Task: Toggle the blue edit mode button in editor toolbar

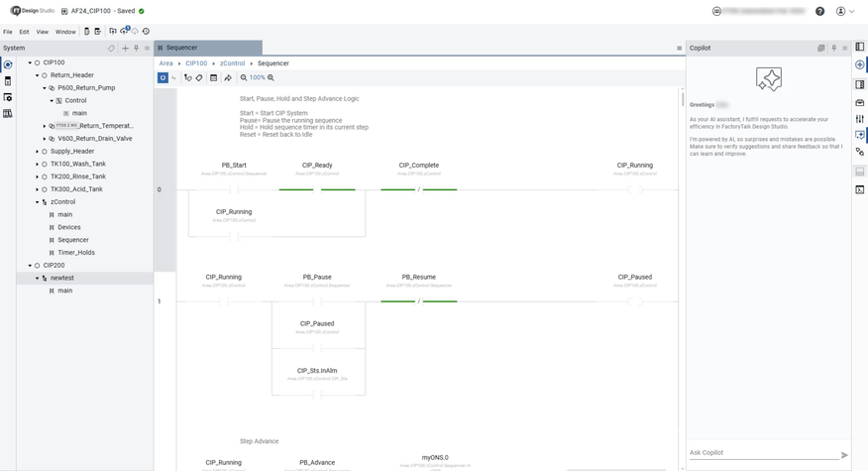Action: (x=163, y=77)
